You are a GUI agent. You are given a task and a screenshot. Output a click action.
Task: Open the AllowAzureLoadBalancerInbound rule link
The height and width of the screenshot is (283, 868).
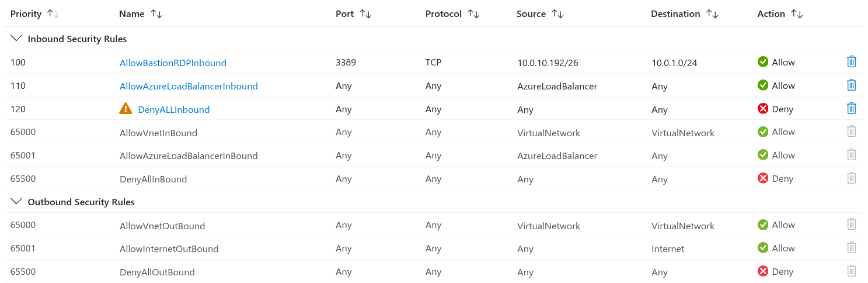[189, 86]
